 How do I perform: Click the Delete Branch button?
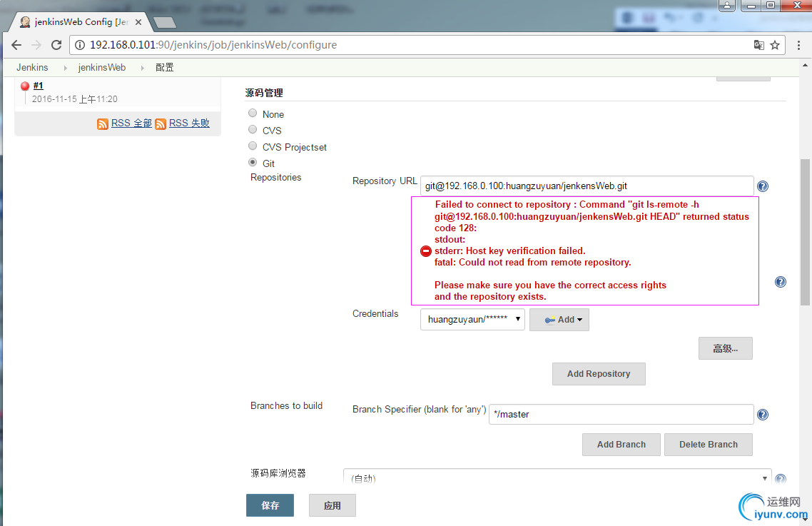709,445
